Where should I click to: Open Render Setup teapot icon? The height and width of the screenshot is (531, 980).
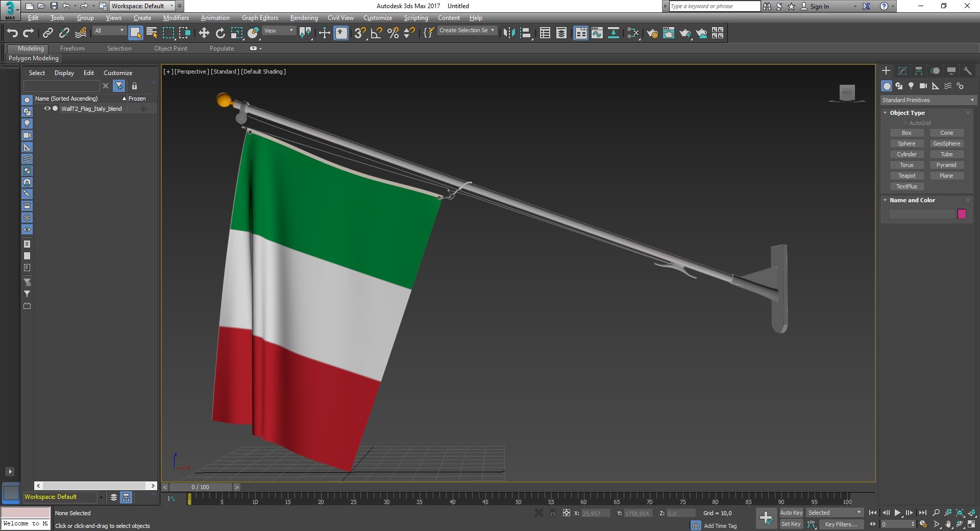[x=652, y=33]
